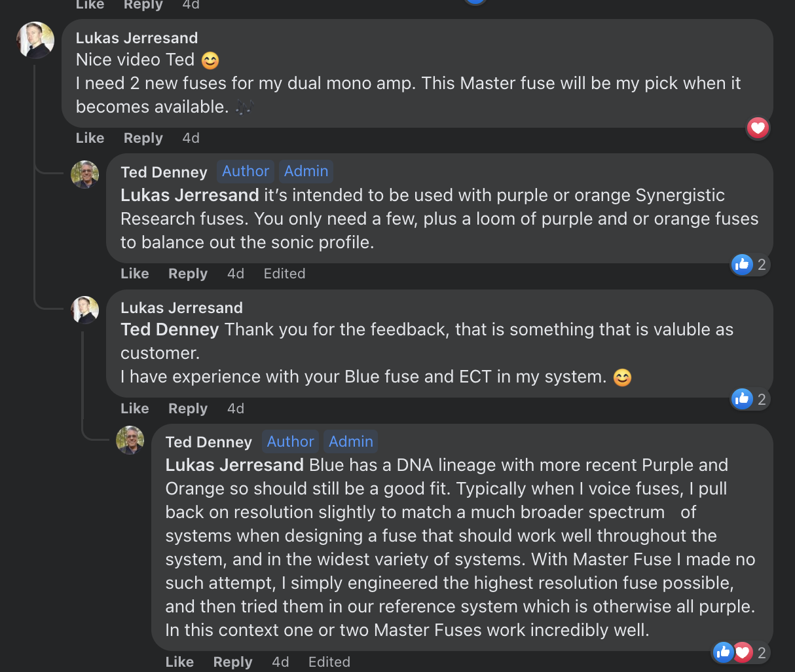Open like reactions on Lukas's thank-you reply

pos(749,399)
